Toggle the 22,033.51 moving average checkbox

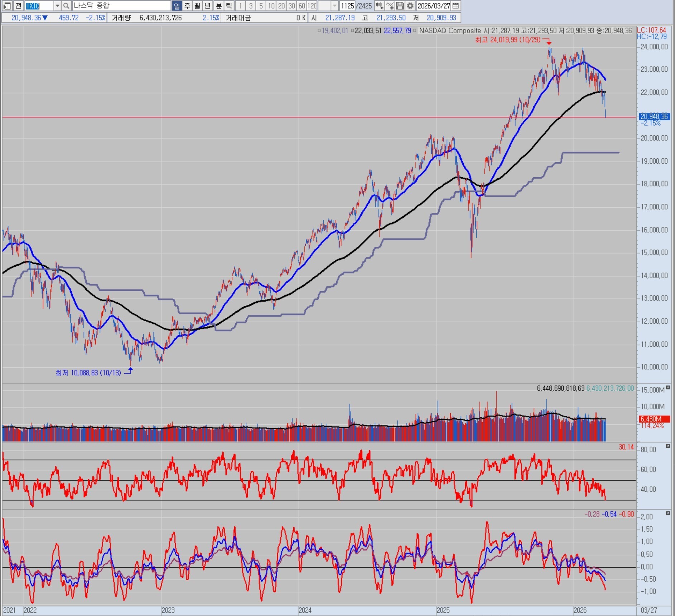click(352, 31)
